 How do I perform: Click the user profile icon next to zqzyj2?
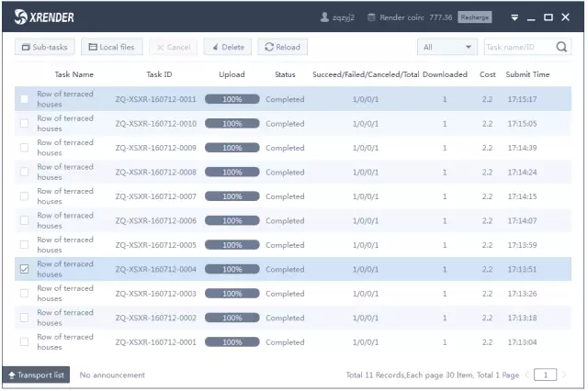pyautogui.click(x=324, y=17)
